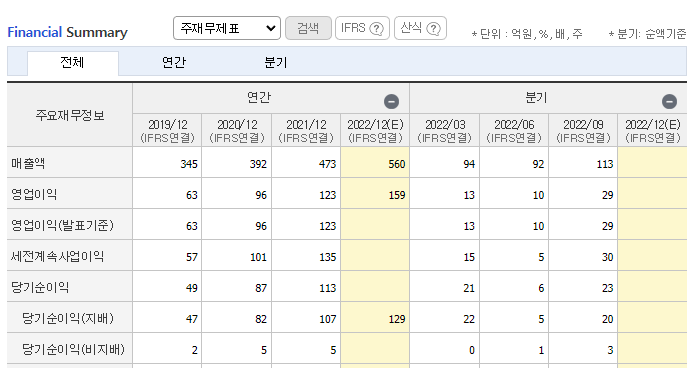Click the 당기순이익(지배) row label

pyautogui.click(x=68, y=318)
